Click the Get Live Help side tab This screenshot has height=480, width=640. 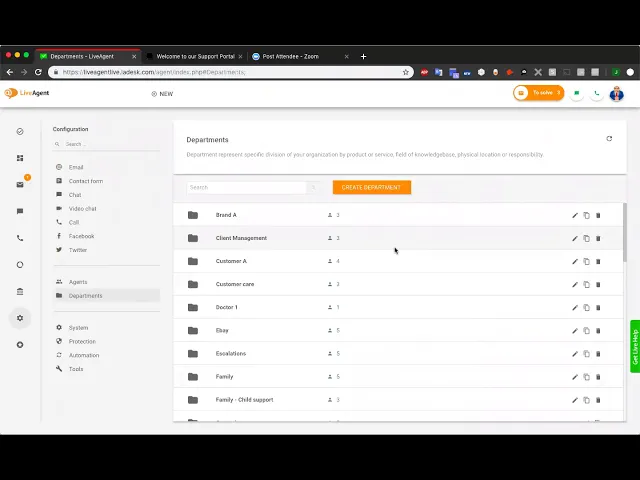[635, 347]
